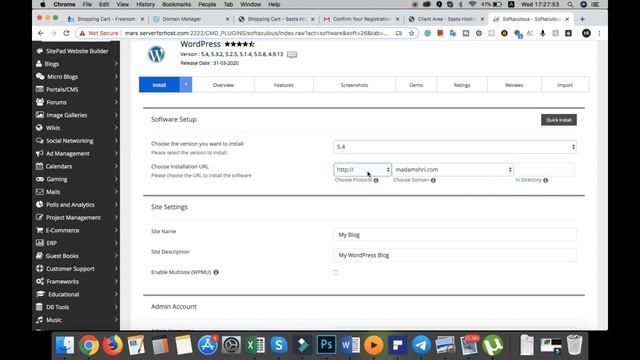Viewport: 640px width, 360px height.
Task: Open Photoshop from the dock
Action: click(326, 345)
